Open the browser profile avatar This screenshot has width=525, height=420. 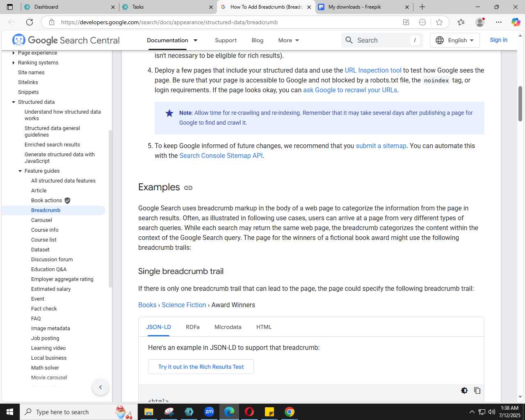pos(480,22)
